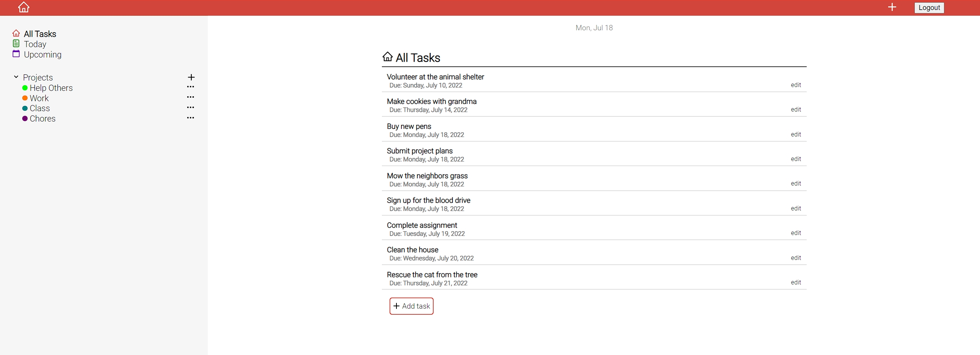Select the All Tasks home icon in sidebar

click(16, 33)
